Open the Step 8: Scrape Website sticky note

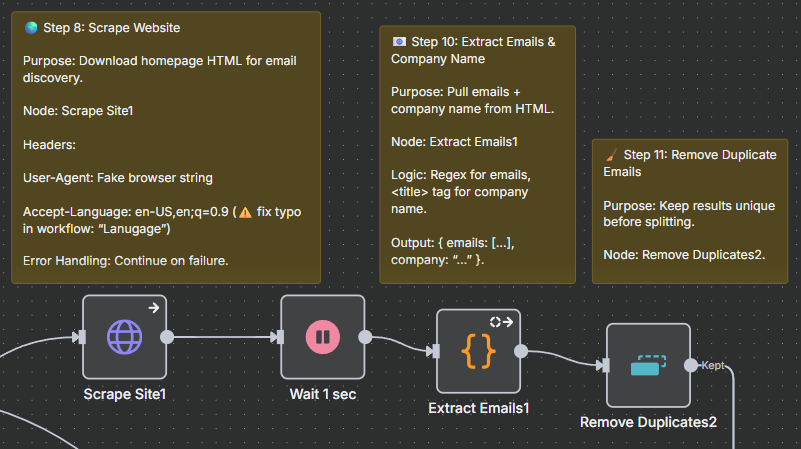(x=166, y=147)
